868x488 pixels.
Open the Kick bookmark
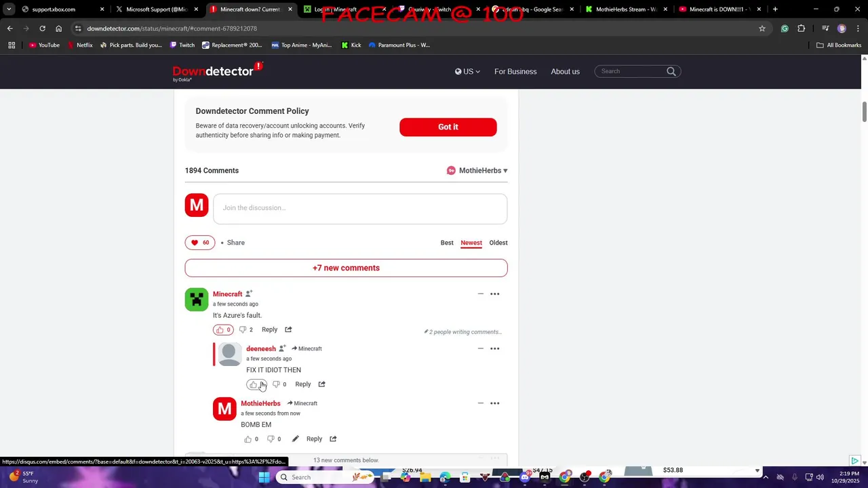pyautogui.click(x=351, y=45)
